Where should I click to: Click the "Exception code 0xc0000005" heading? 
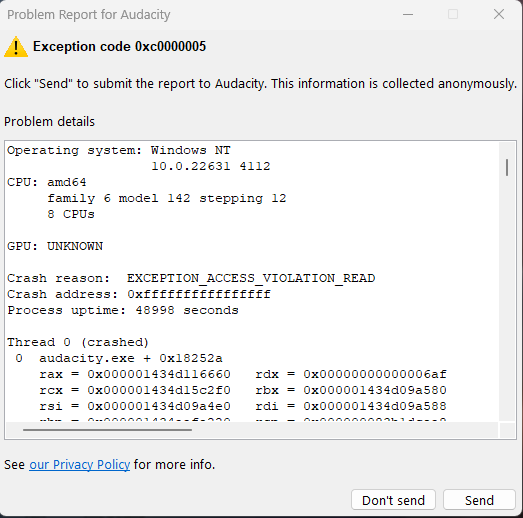tap(119, 46)
